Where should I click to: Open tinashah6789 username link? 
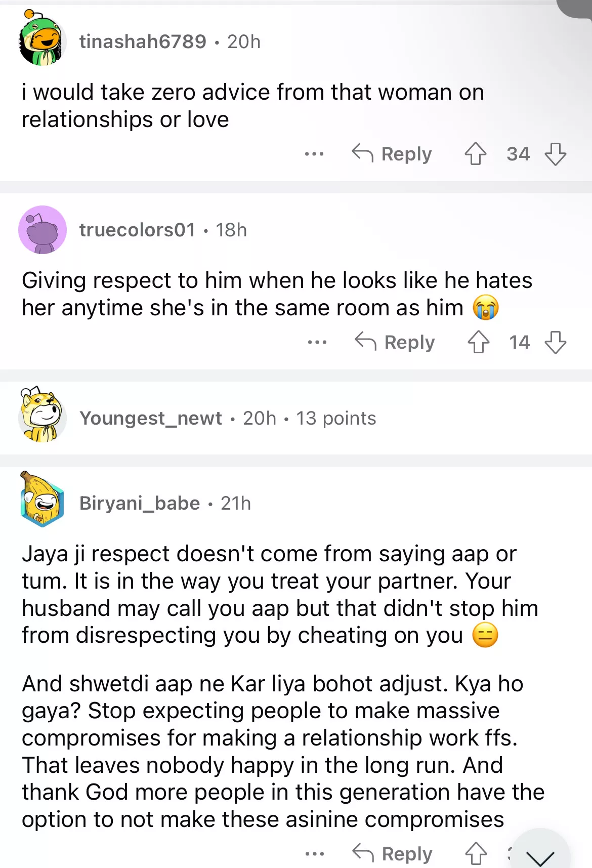tap(143, 42)
